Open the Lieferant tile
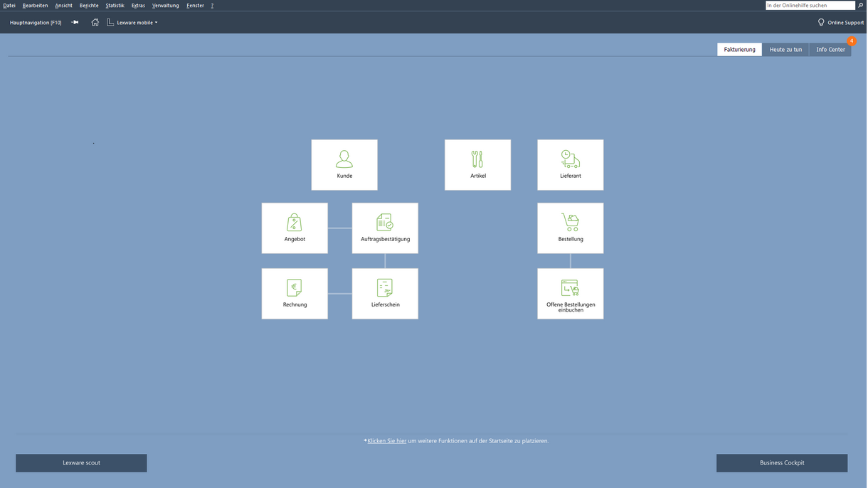 click(571, 165)
